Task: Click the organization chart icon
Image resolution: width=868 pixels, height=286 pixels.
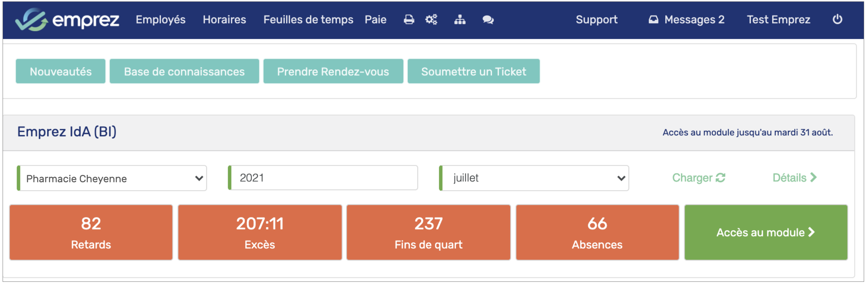Action: (460, 20)
